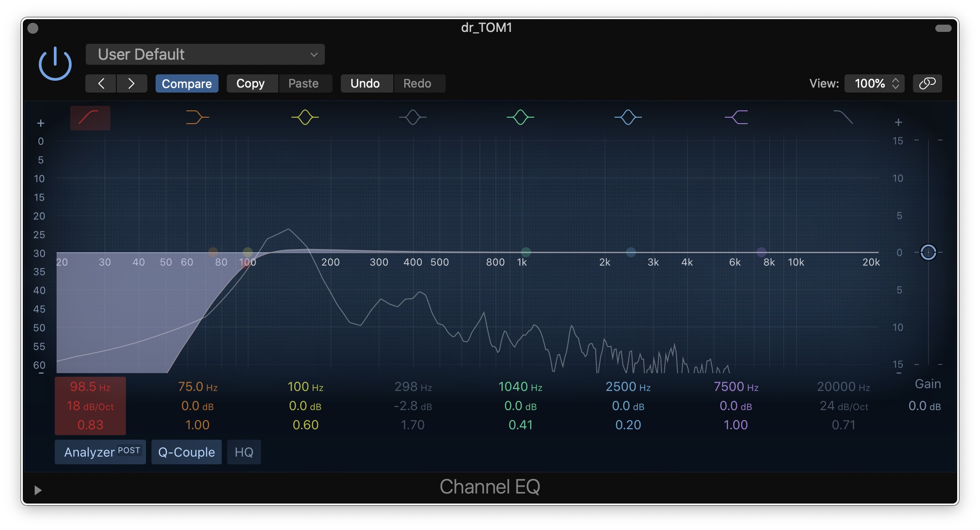The image size is (980, 530).
Task: Click the link icon next to View
Action: coord(927,83)
